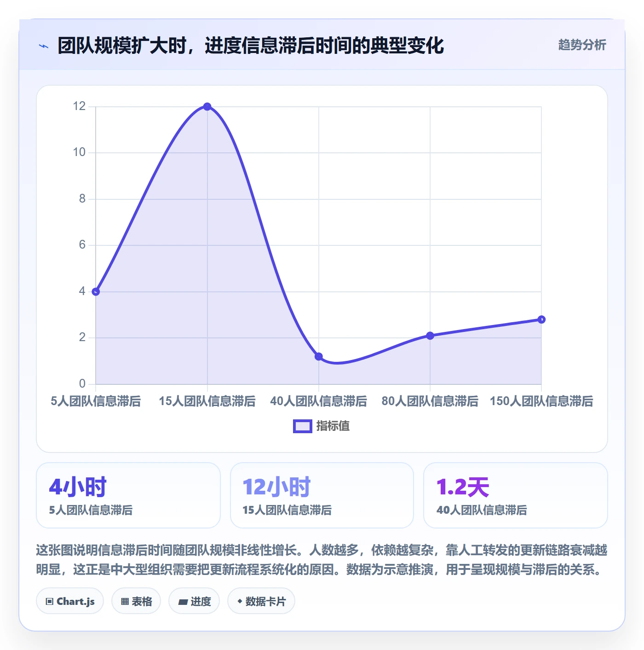Screen dimensions: 644x650
Task: Click the lightning bolt icon beside the title
Action: (44, 46)
